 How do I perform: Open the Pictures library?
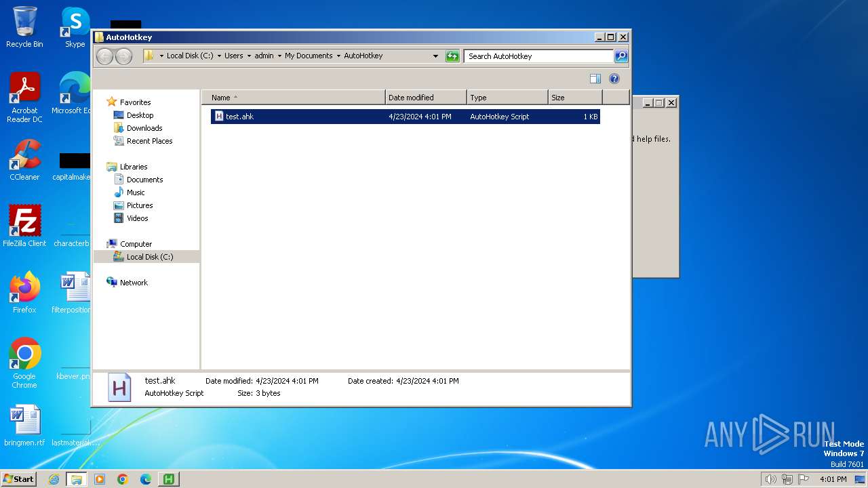click(140, 205)
